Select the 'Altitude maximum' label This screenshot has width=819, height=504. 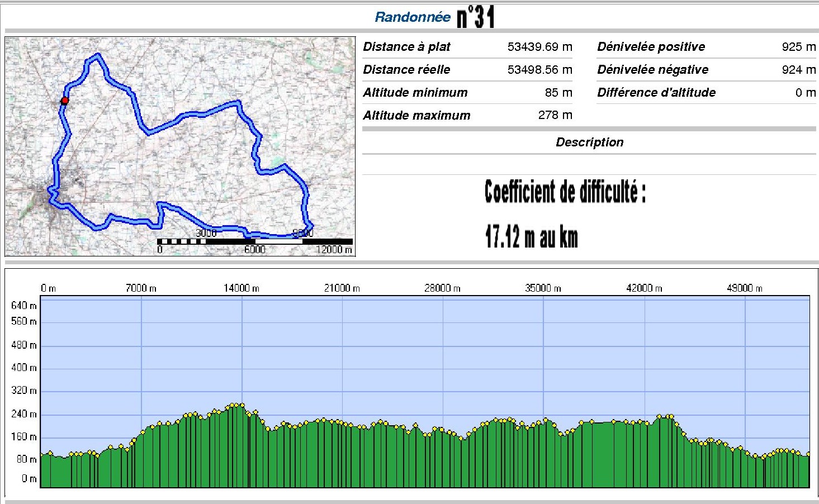[x=416, y=116]
